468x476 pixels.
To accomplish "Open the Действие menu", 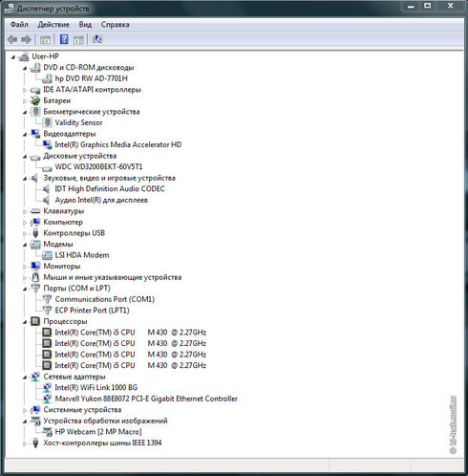I will coord(53,25).
